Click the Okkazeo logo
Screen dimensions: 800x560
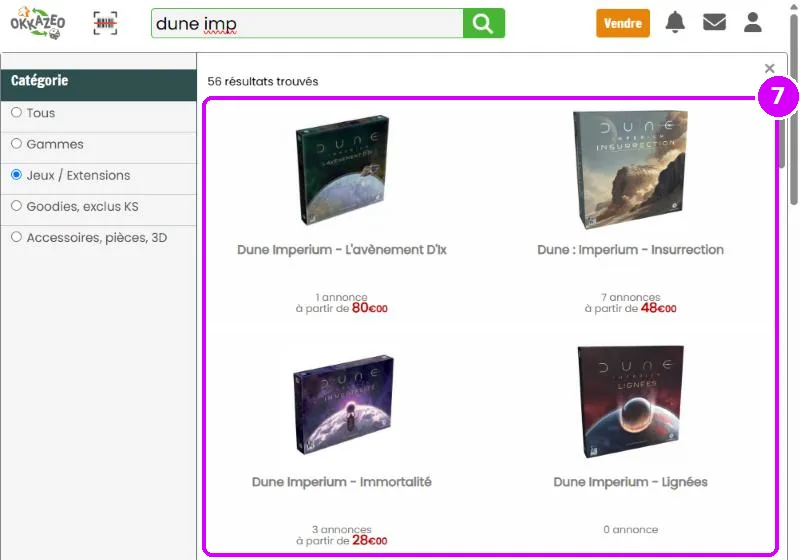pyautogui.click(x=38, y=23)
